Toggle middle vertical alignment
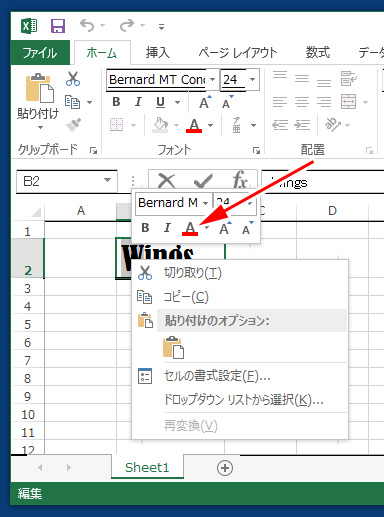 302,79
